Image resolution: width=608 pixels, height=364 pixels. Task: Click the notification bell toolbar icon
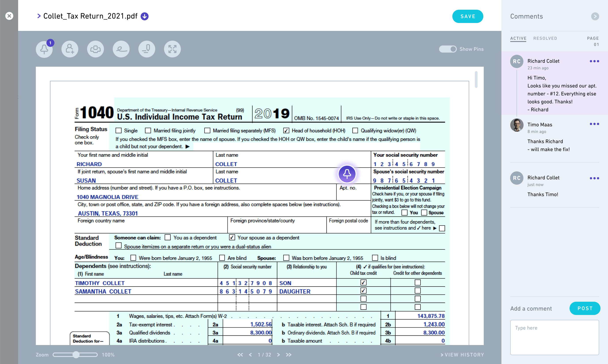pos(44,49)
